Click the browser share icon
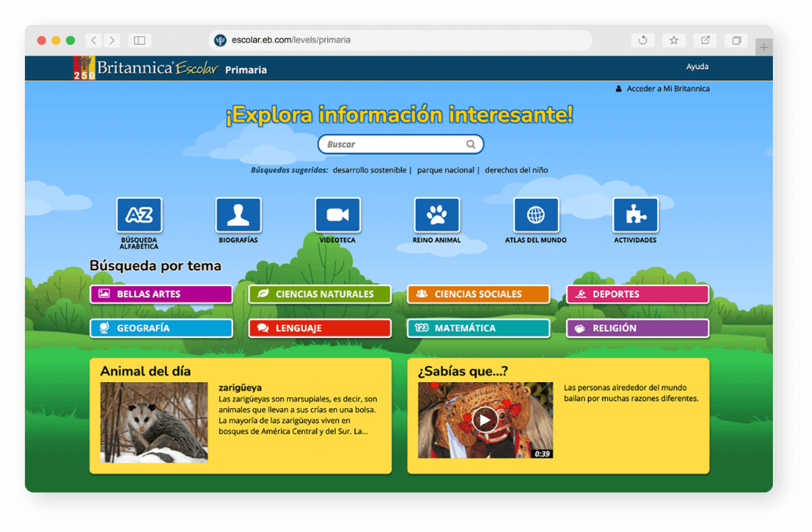 [x=705, y=40]
